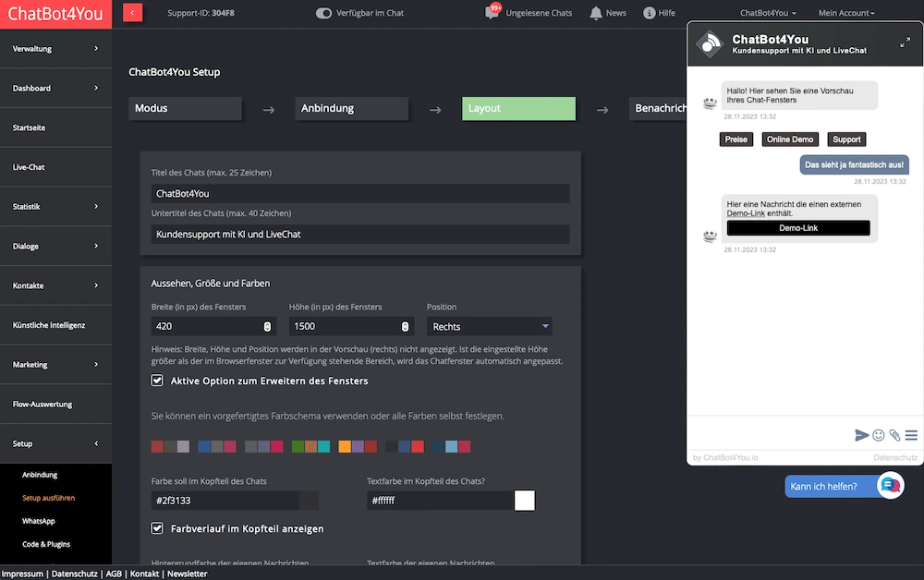The width and height of the screenshot is (924, 580).
Task: Select Setup ausführen submenu item
Action: (48, 498)
